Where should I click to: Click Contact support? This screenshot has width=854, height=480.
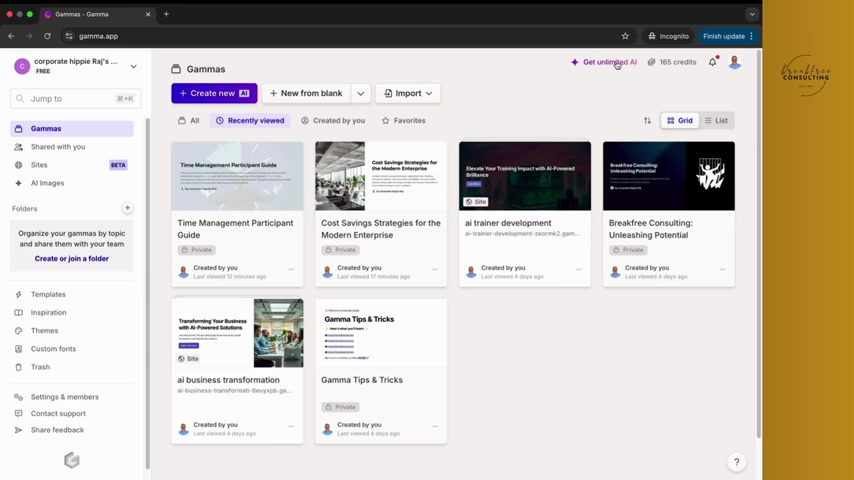click(x=72, y=414)
